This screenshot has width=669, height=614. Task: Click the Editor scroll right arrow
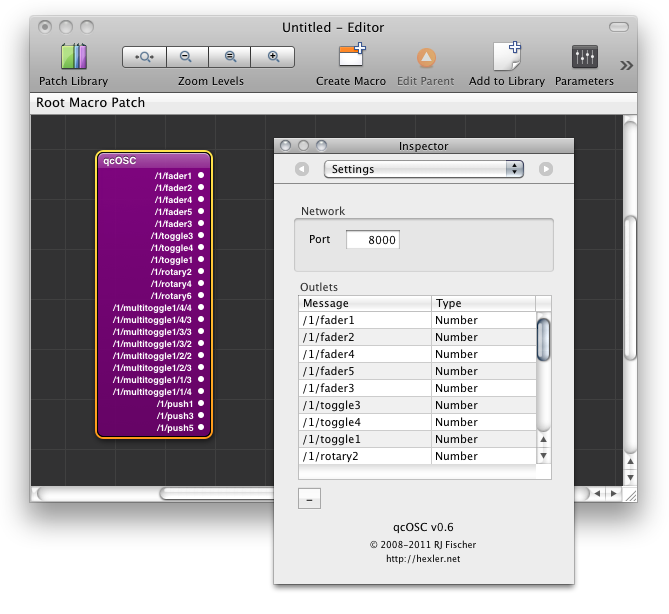point(614,494)
